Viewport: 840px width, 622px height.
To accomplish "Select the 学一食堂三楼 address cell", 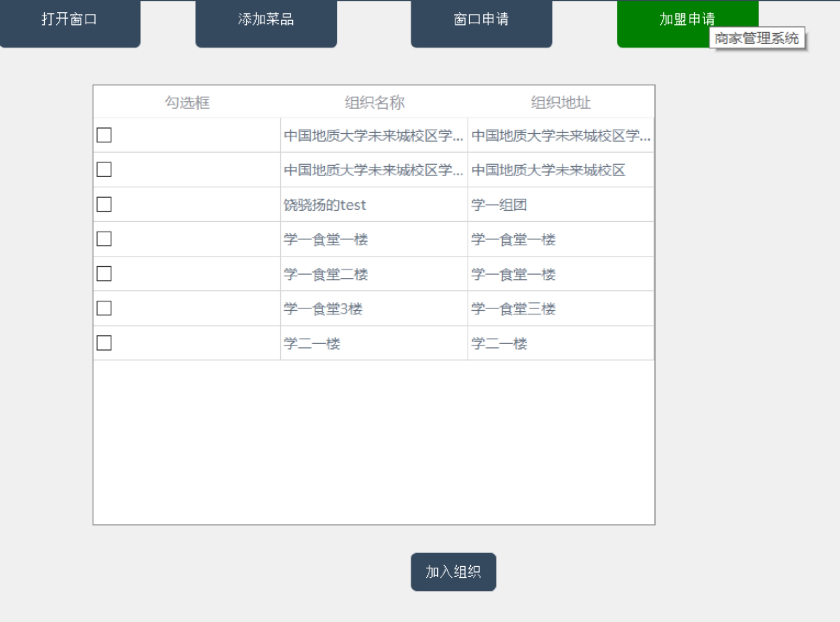I will coord(513,309).
